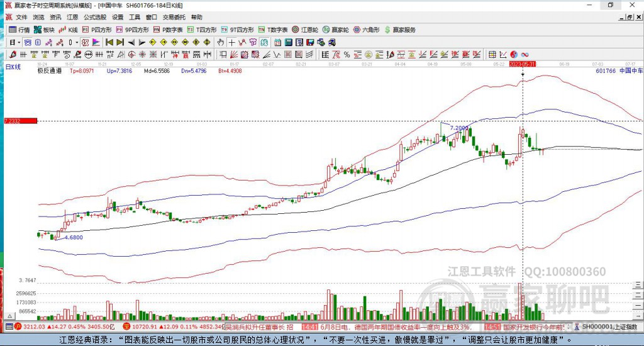Open the 公式选股 menu
The height and width of the screenshot is (346, 644).
click(95, 17)
